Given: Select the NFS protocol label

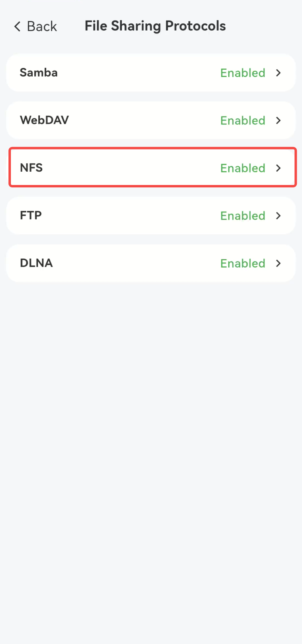Looking at the screenshot, I should pos(31,168).
